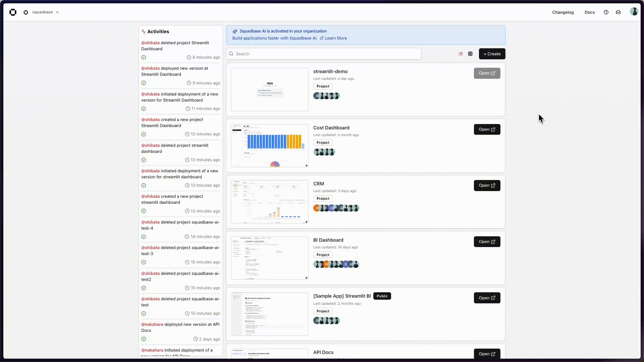
Task: Click the Squadbase AI sparkle icon
Action: [235, 32]
